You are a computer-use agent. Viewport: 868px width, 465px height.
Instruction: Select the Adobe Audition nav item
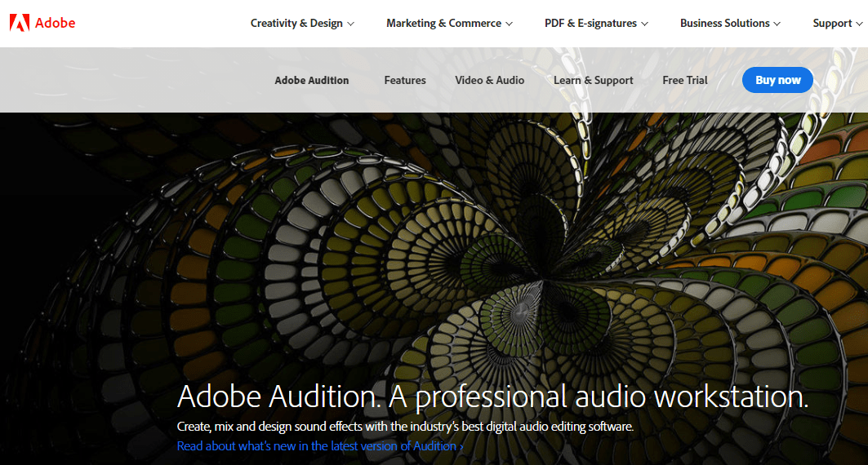tap(312, 80)
